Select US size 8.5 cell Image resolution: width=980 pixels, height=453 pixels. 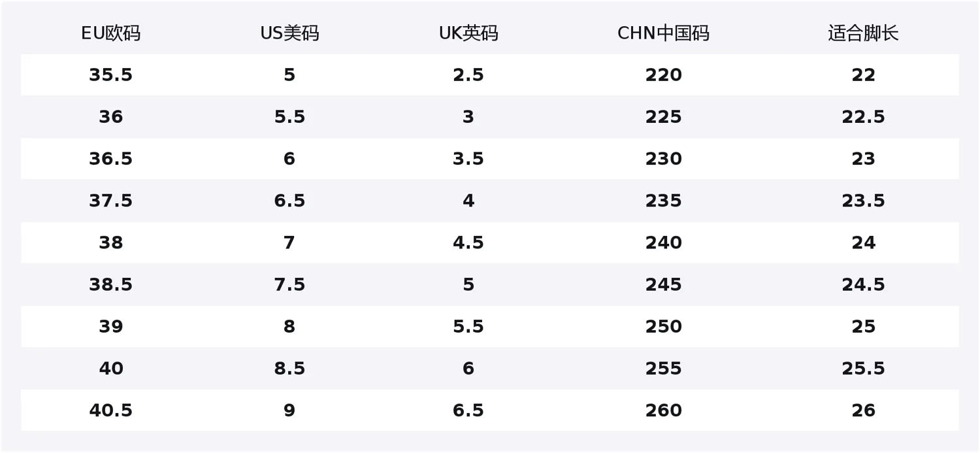click(289, 369)
